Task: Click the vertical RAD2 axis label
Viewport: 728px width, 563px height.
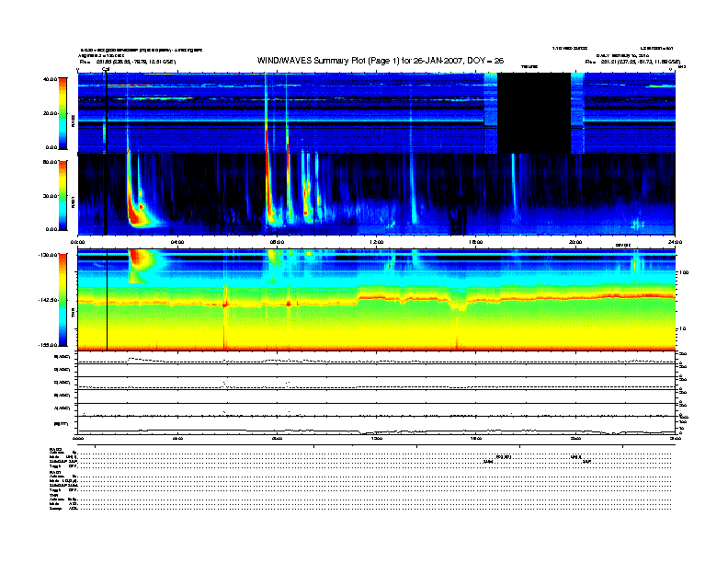Action: [73, 121]
